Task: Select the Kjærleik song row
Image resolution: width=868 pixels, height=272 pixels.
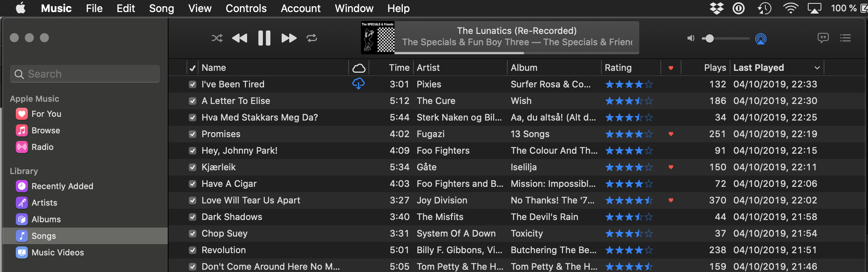Action: (x=516, y=167)
